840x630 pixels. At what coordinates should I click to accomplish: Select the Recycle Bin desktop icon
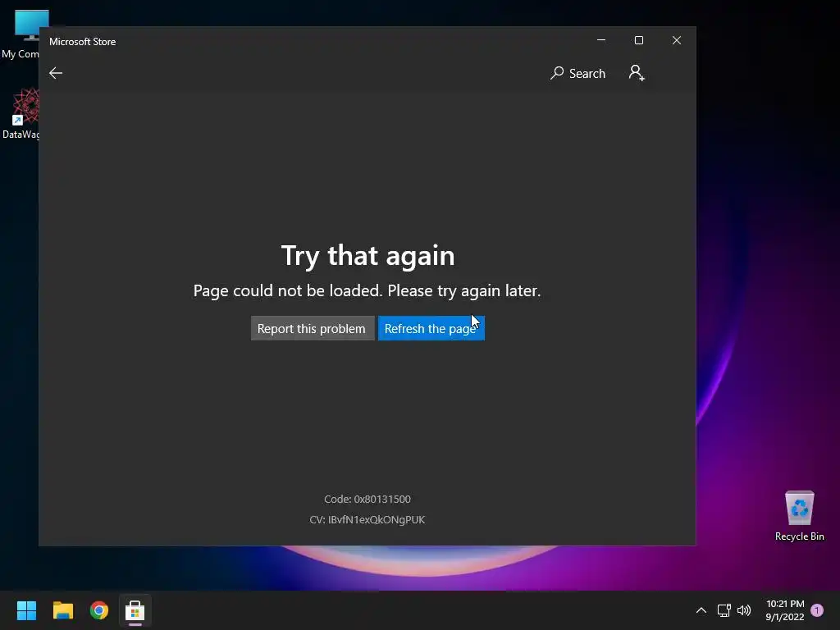[x=799, y=515]
